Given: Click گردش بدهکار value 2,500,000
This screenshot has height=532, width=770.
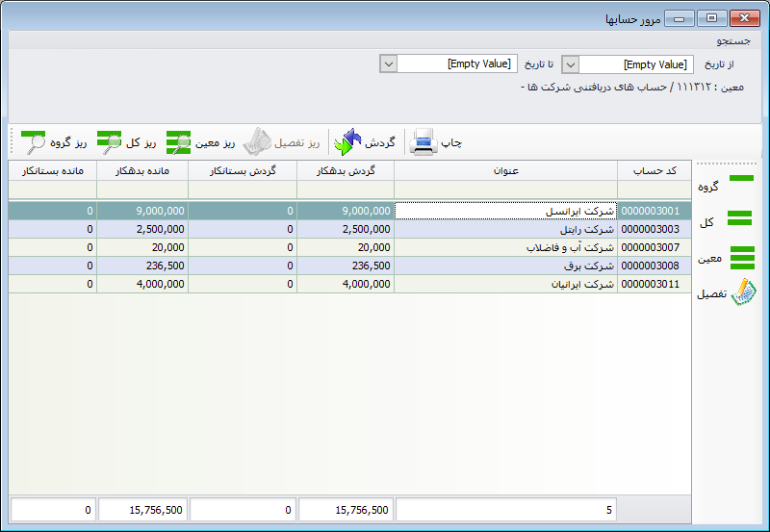Looking at the screenshot, I should (367, 229).
